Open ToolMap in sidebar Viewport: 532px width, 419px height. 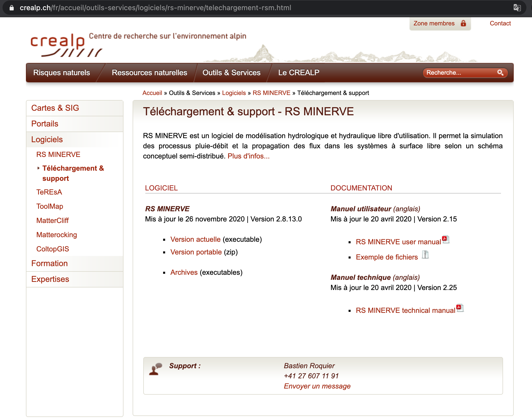tap(50, 206)
